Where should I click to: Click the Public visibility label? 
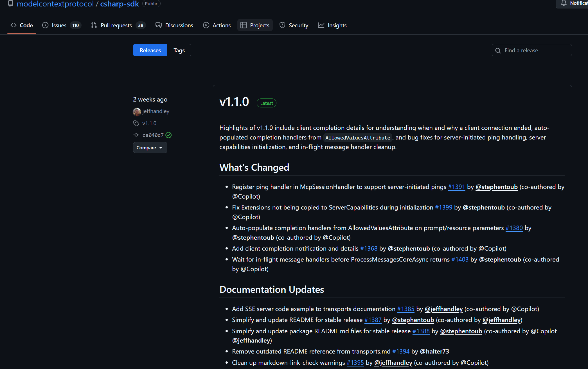point(151,4)
